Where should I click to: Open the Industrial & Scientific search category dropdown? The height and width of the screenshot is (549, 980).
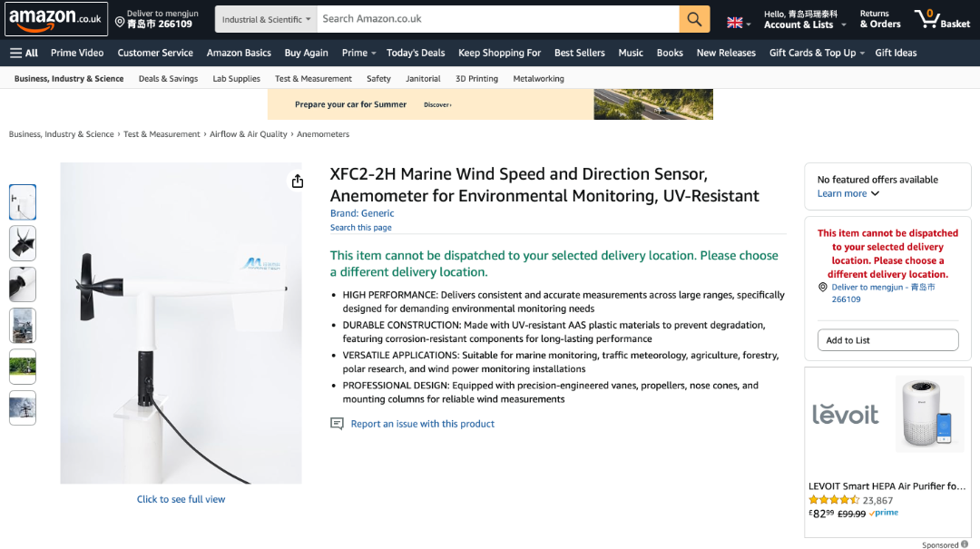pos(266,19)
